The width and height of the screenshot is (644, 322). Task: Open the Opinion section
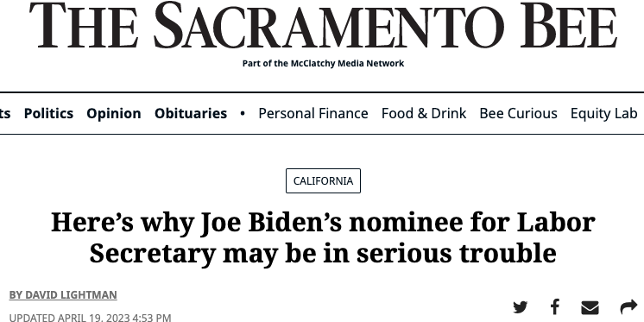[x=114, y=113]
